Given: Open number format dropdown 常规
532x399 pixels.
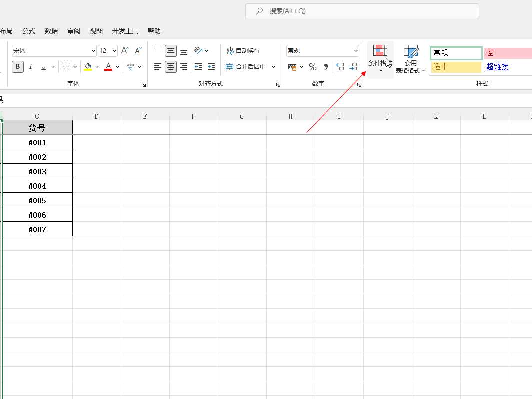Looking at the screenshot, I should 356,51.
